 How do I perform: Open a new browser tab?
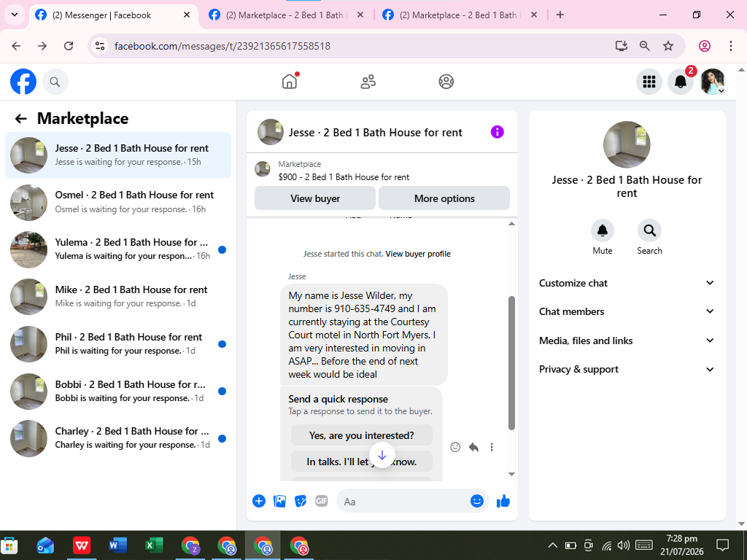[560, 15]
